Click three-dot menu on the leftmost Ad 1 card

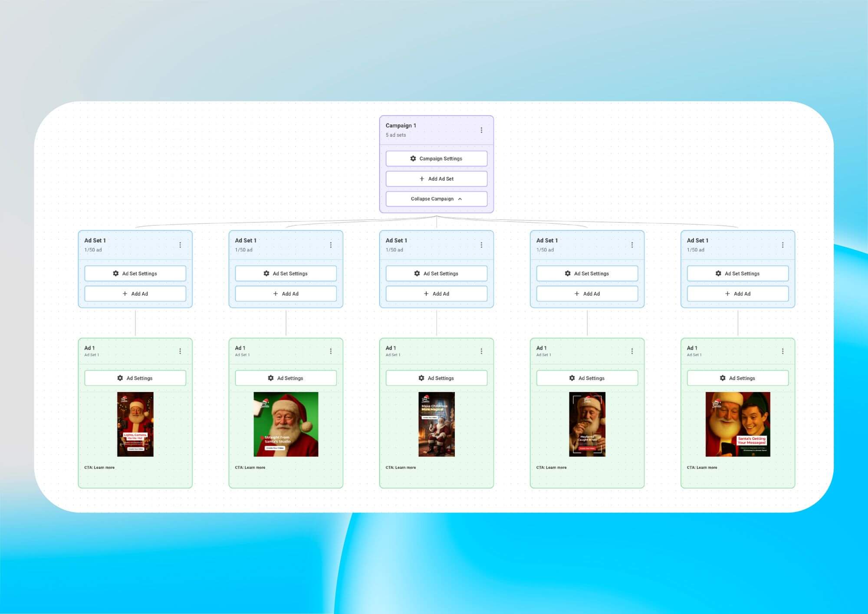click(x=180, y=351)
